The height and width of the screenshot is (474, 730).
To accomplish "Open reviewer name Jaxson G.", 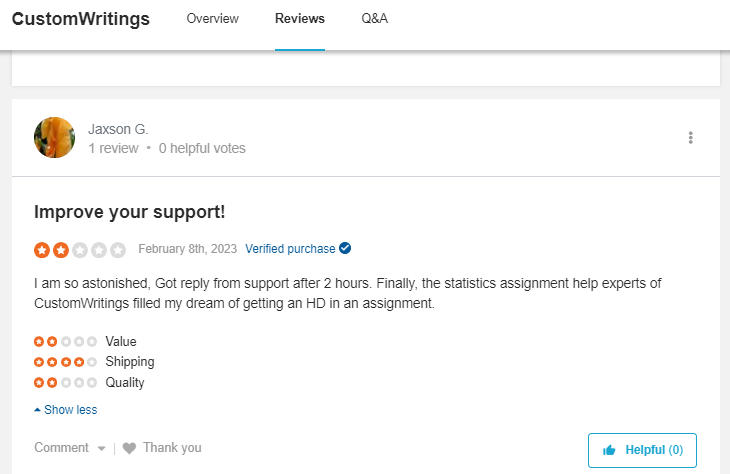I will click(x=118, y=129).
